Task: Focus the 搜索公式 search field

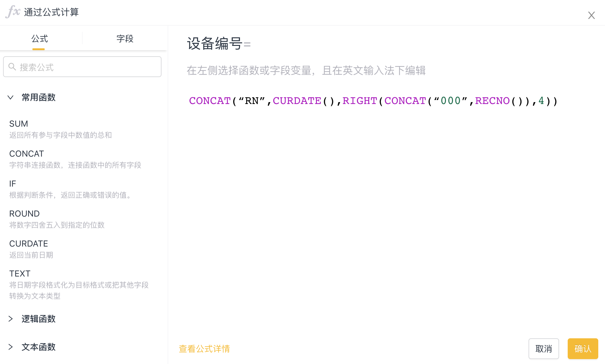Action: [82, 67]
